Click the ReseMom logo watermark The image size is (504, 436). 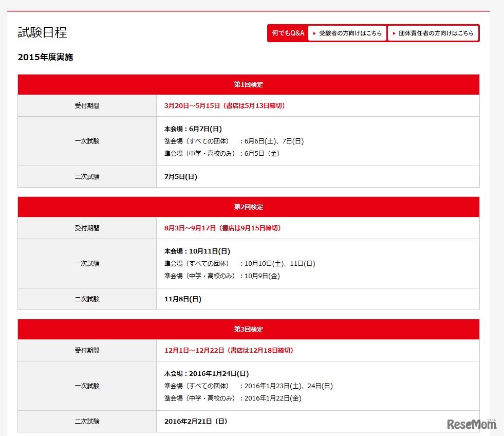471,424
